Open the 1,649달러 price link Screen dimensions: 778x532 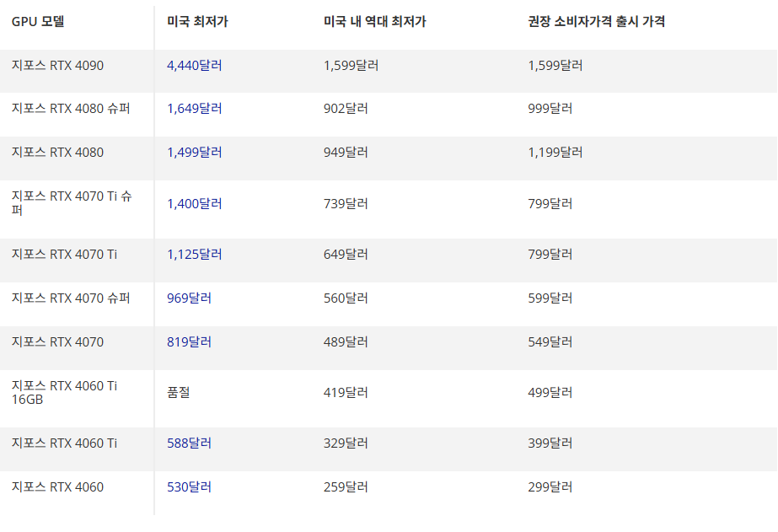coord(195,108)
